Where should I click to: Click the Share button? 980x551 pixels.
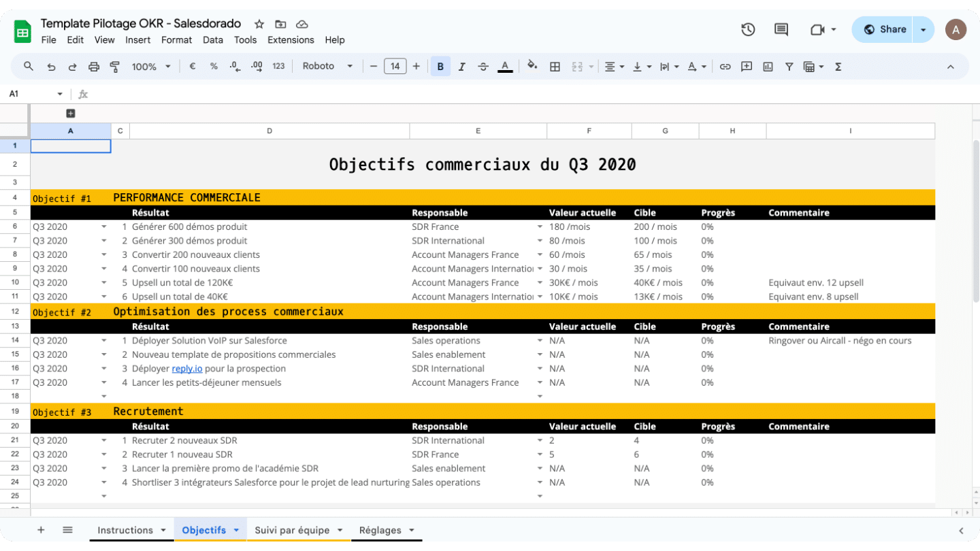pos(884,29)
